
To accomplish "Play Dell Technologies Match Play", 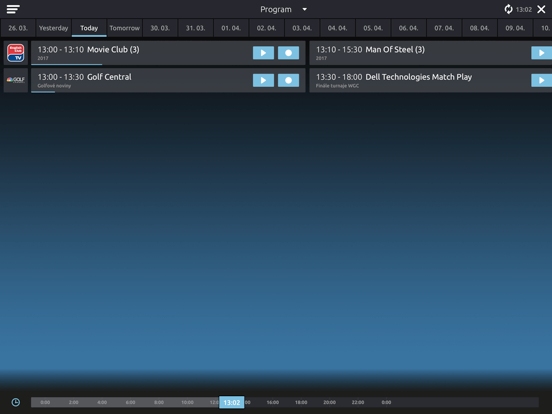I will (541, 80).
